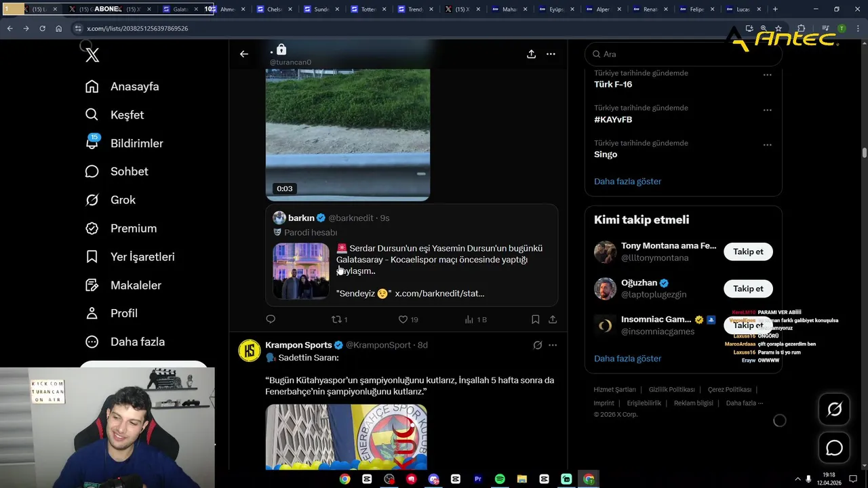Open Çerez Politikası footer link

point(730,390)
